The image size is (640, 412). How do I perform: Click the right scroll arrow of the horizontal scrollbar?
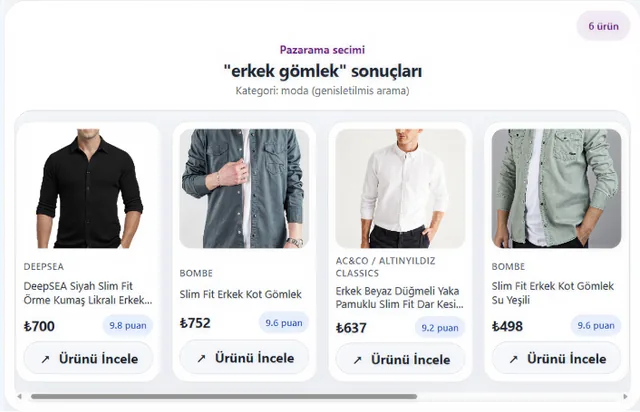(625, 396)
